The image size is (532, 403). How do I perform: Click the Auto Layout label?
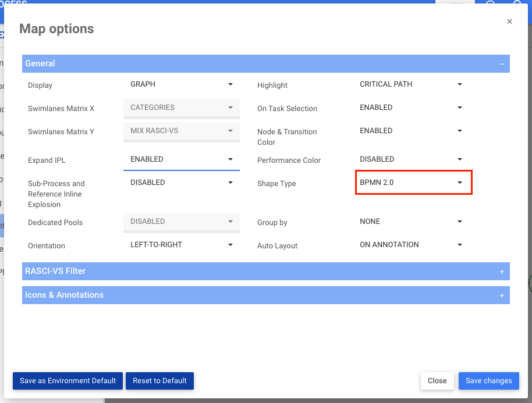[x=277, y=246]
